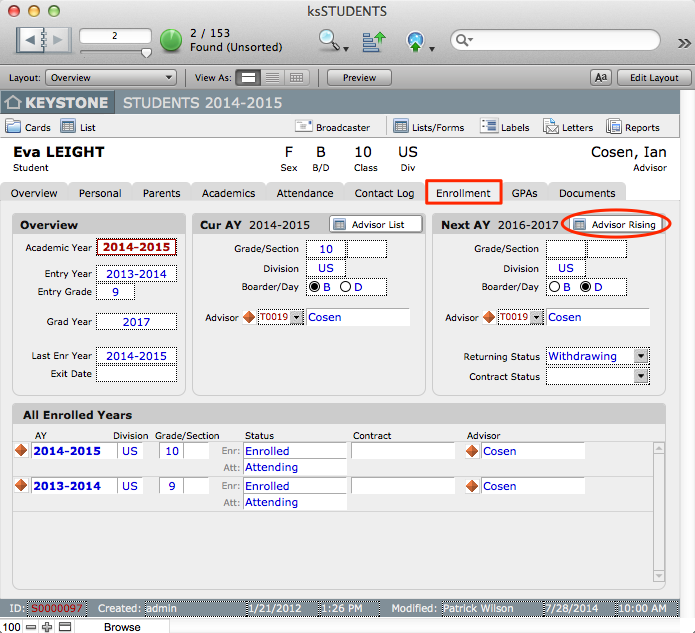Select Day option D in Cur AY
Viewport: 695px width, 633px height.
coord(345,287)
